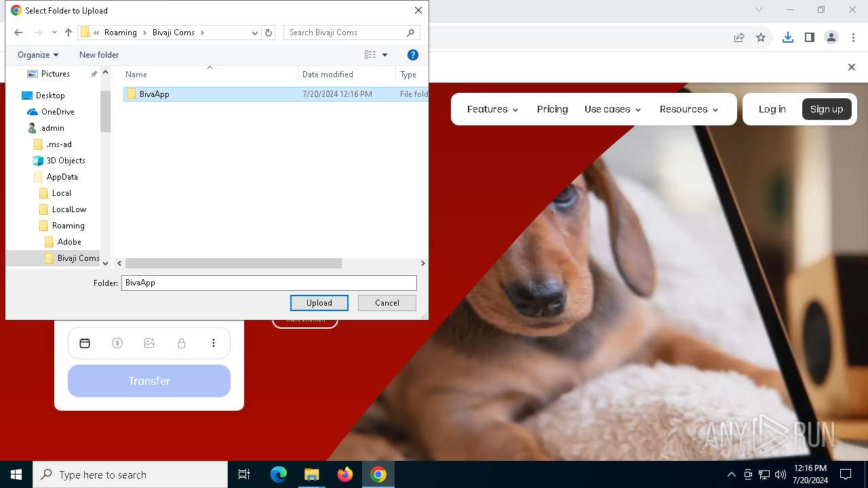The width and height of the screenshot is (868, 488).
Task: Open the calendar schedule option
Action: [x=85, y=344]
